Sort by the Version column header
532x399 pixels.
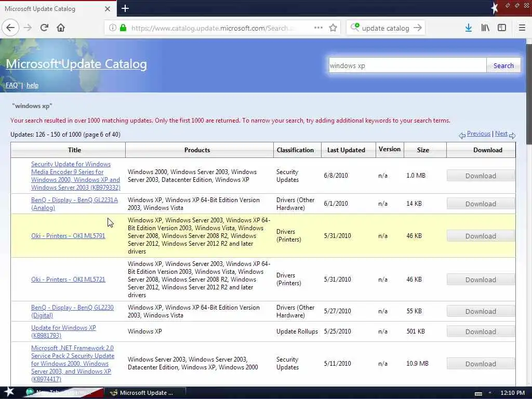point(390,149)
